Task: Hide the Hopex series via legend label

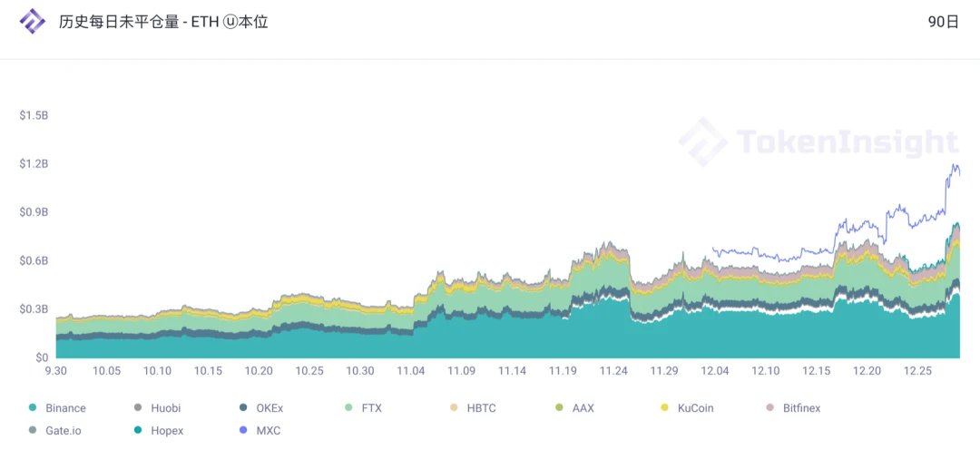Action: pos(167,431)
